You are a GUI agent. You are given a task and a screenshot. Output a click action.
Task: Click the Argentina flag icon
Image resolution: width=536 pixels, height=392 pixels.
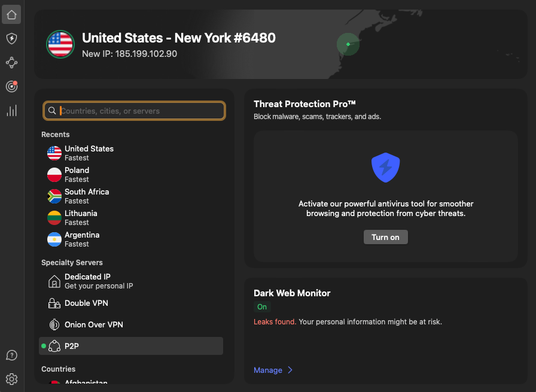tap(54, 239)
